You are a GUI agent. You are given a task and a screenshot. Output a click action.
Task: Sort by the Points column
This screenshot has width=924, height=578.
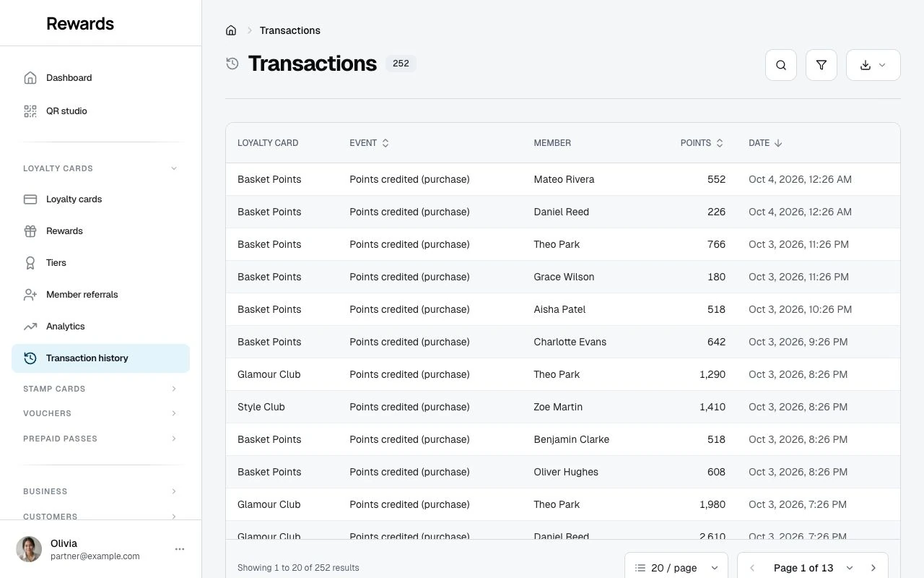pyautogui.click(x=702, y=143)
